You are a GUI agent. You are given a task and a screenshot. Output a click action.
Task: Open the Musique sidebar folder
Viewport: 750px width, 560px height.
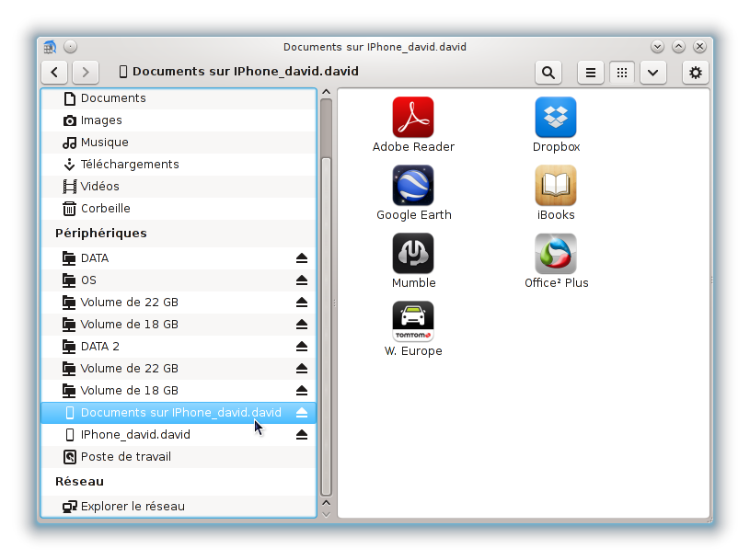[179, 143]
